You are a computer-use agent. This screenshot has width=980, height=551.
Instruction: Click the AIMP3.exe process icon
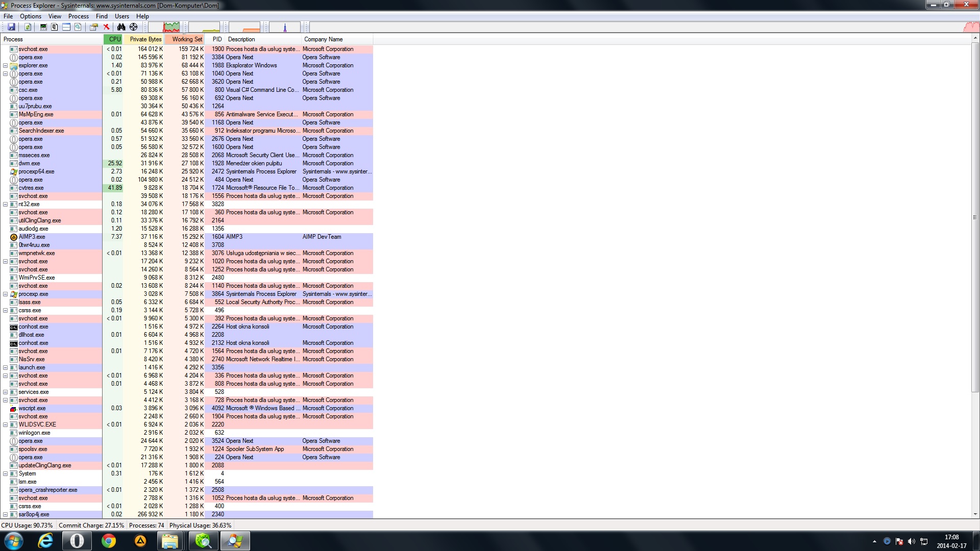point(14,237)
